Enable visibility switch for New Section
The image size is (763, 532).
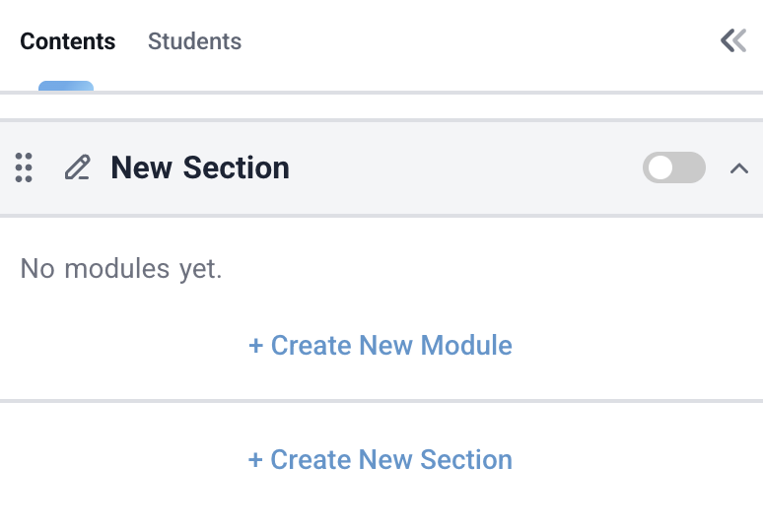674,167
